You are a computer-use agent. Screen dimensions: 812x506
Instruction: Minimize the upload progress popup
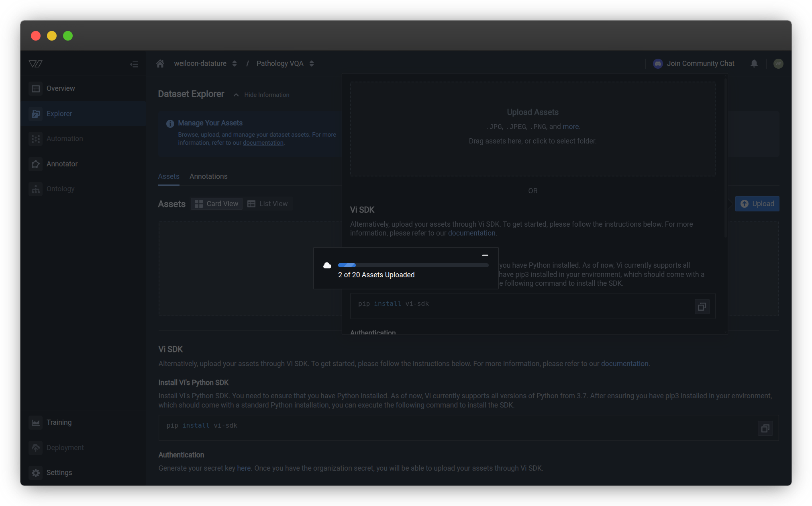(485, 254)
